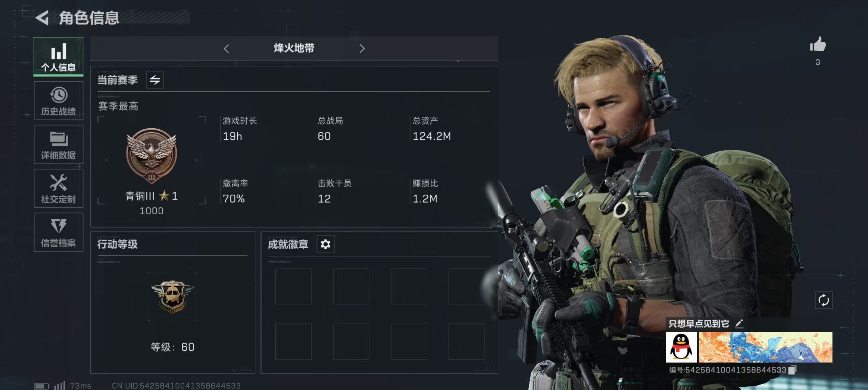This screenshot has width=868, height=390.
Task: Switch to next game mode with right chevron
Action: [x=362, y=49]
